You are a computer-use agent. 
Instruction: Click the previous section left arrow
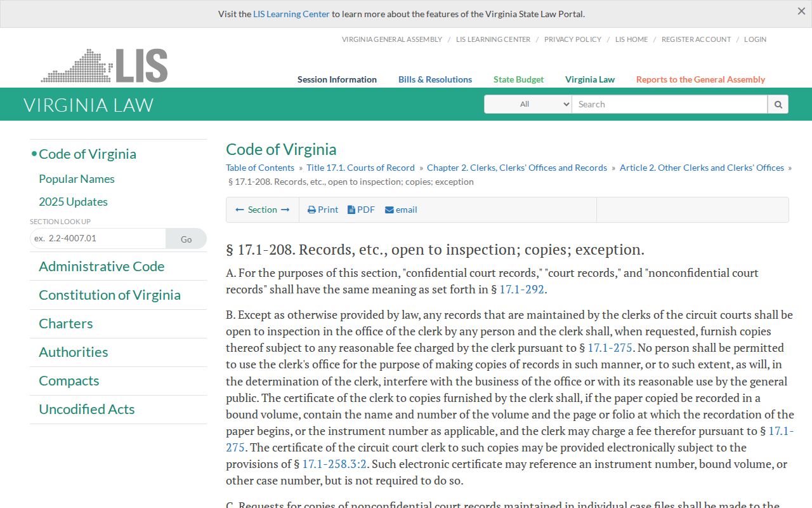240,210
